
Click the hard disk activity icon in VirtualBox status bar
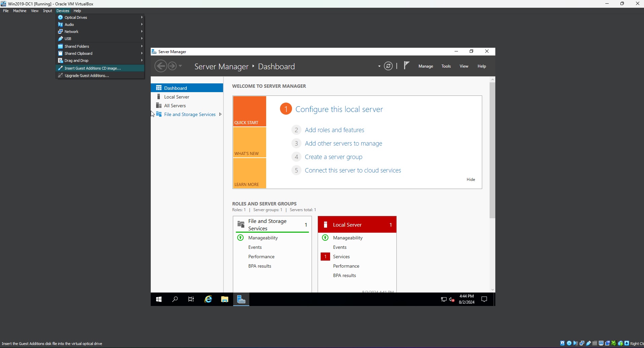[563, 343]
